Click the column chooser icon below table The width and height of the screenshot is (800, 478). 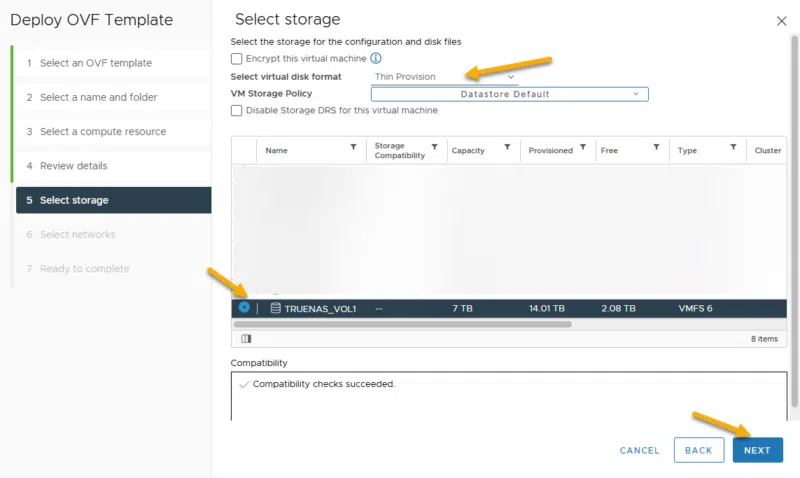pos(246,339)
